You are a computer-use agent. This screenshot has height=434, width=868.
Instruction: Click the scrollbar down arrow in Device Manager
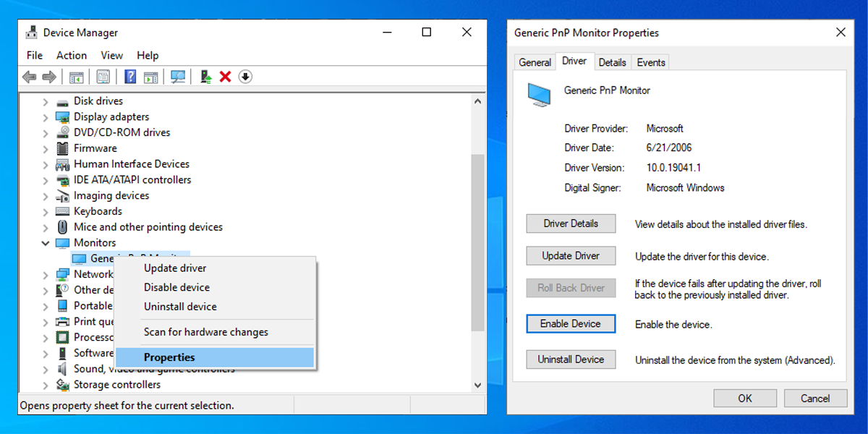click(x=477, y=386)
